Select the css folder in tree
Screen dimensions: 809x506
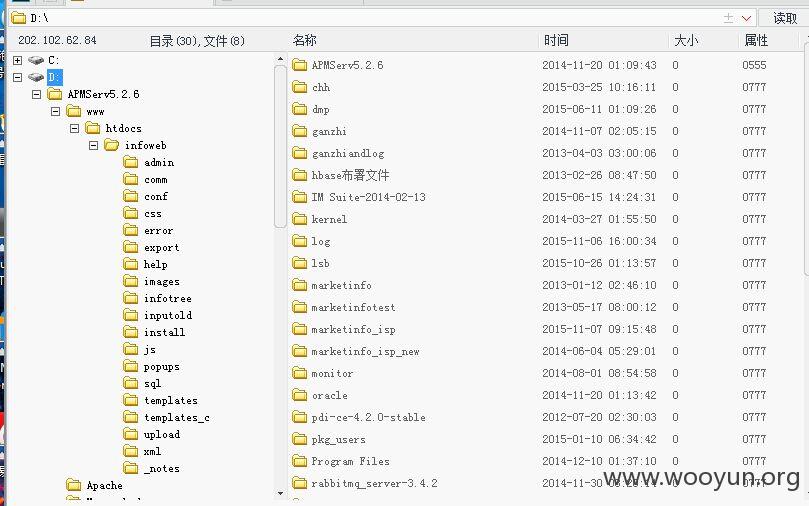[x=152, y=214]
